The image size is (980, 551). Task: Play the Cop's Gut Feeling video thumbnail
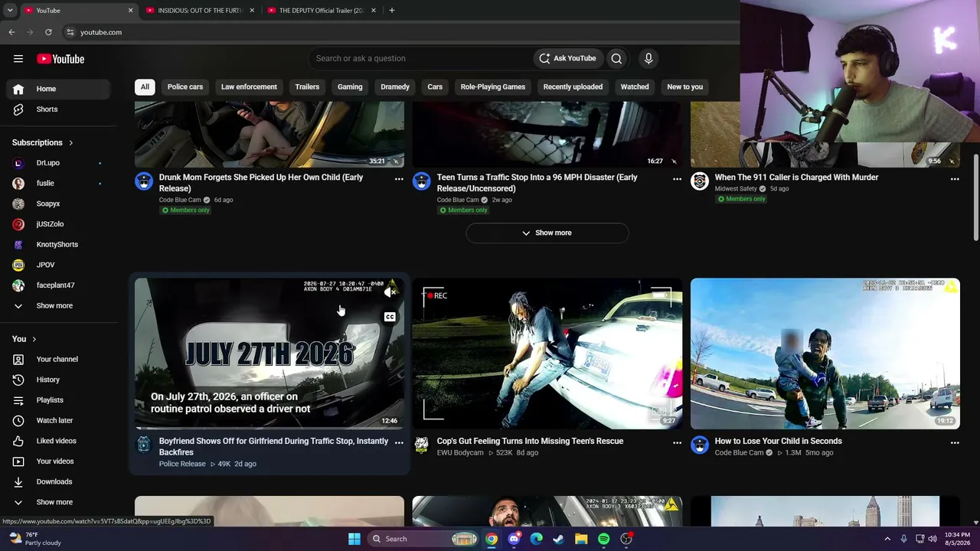(547, 354)
